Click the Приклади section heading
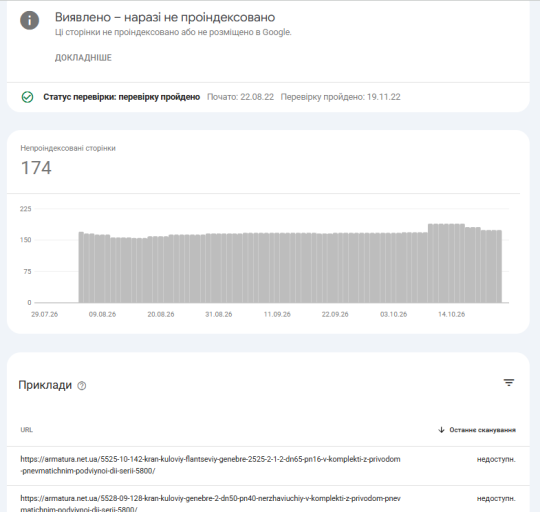 coord(45,385)
